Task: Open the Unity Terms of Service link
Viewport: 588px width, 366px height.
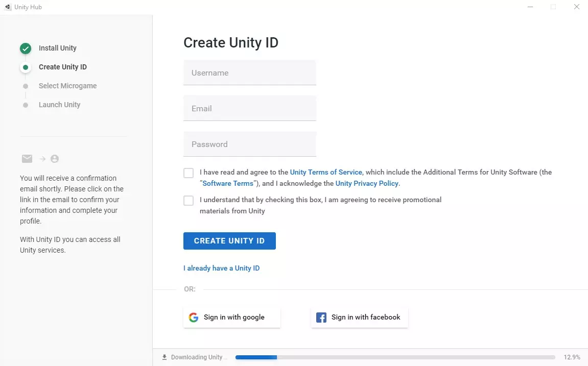Action: point(326,173)
